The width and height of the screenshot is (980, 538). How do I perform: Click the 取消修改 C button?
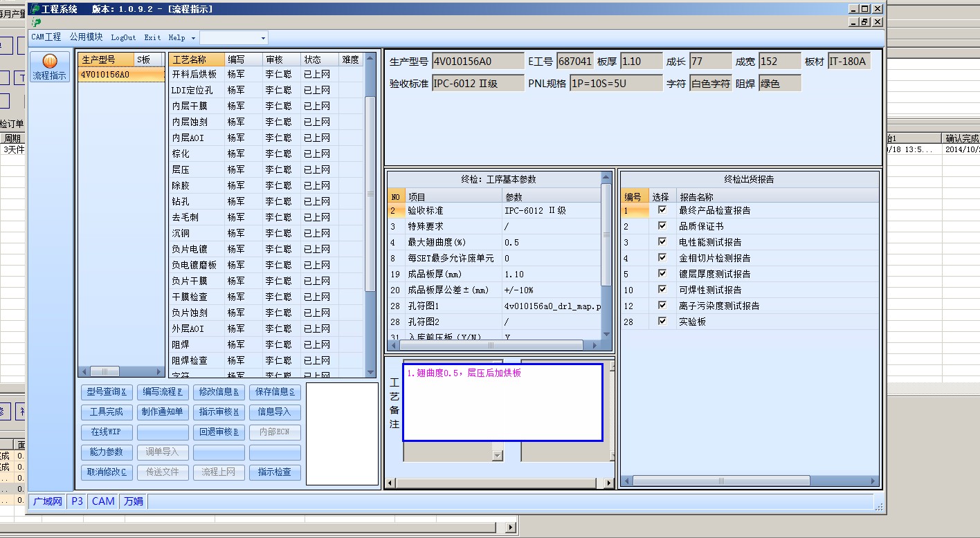107,472
